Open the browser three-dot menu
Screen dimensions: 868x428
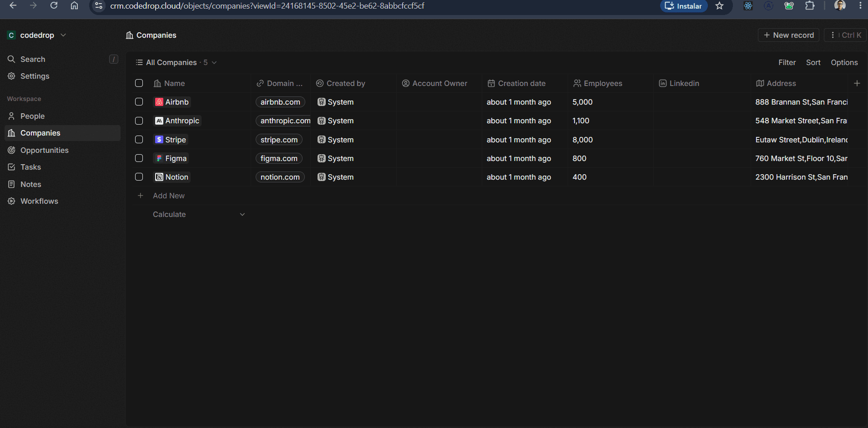coord(860,6)
